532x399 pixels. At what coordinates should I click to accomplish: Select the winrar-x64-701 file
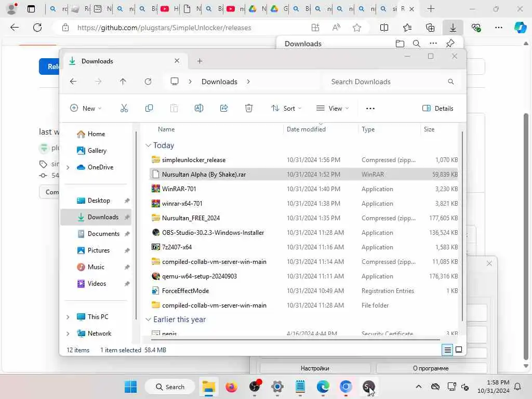[x=303, y=204]
